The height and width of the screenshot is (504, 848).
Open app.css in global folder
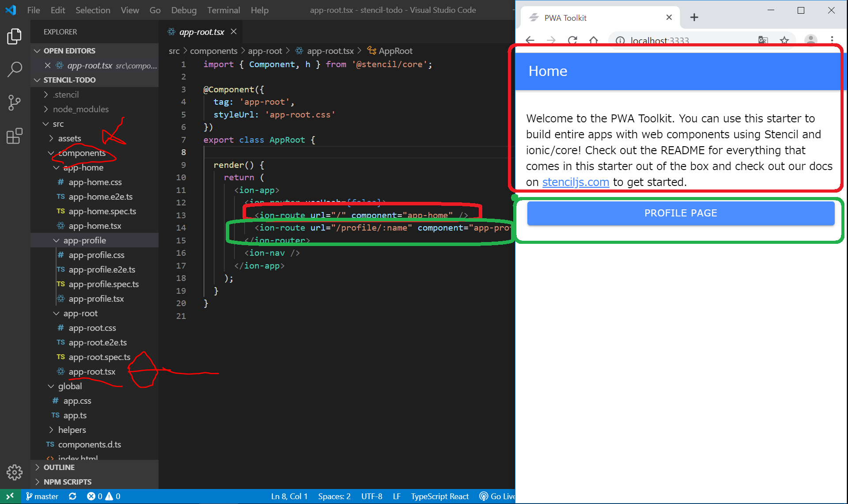[x=77, y=401]
